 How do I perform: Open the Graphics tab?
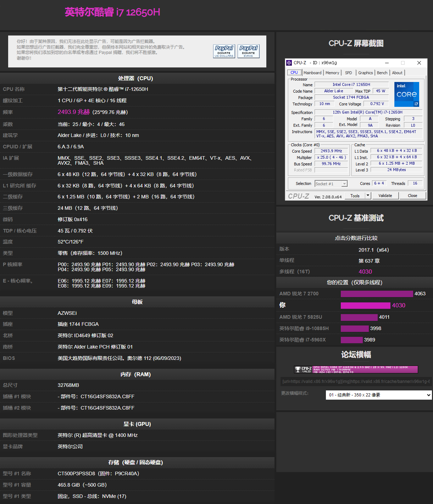coord(365,72)
